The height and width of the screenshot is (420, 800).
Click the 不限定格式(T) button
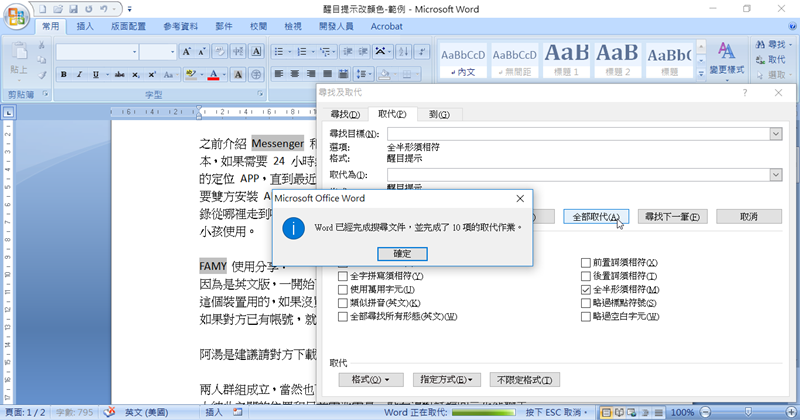coord(524,380)
